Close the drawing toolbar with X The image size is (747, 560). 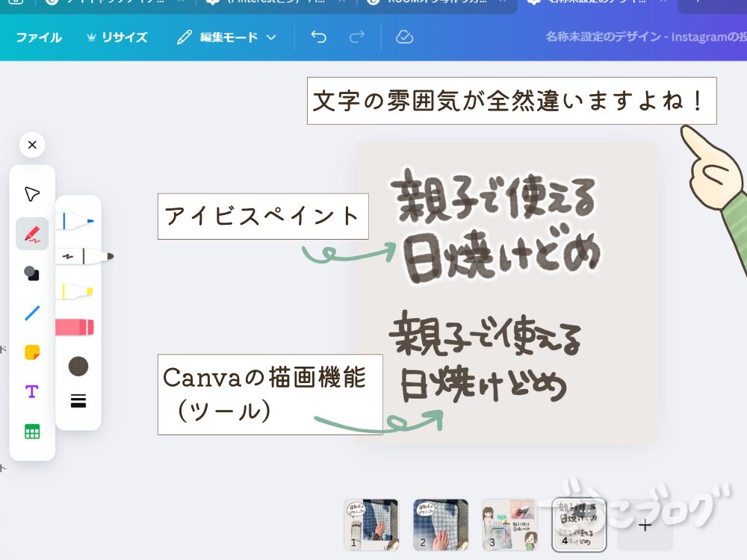[32, 144]
